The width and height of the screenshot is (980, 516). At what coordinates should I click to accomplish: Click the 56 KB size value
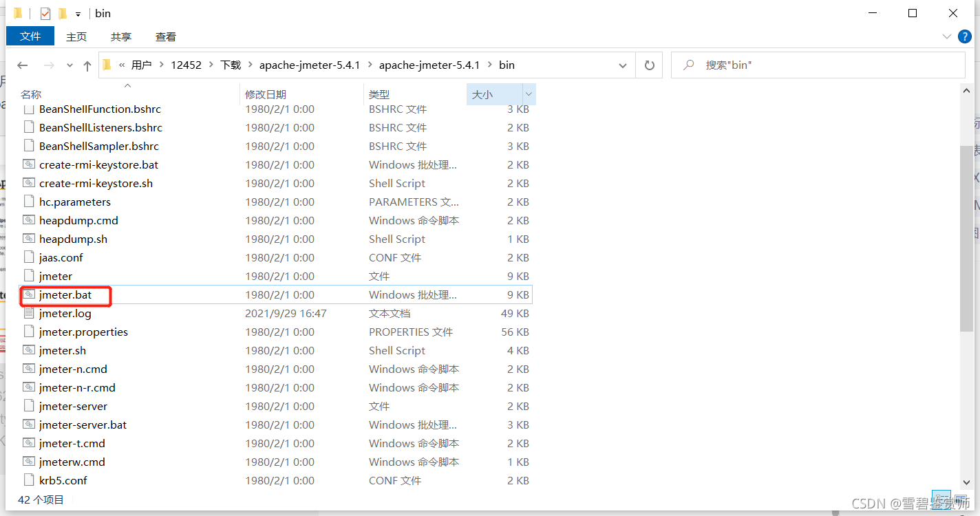(515, 332)
